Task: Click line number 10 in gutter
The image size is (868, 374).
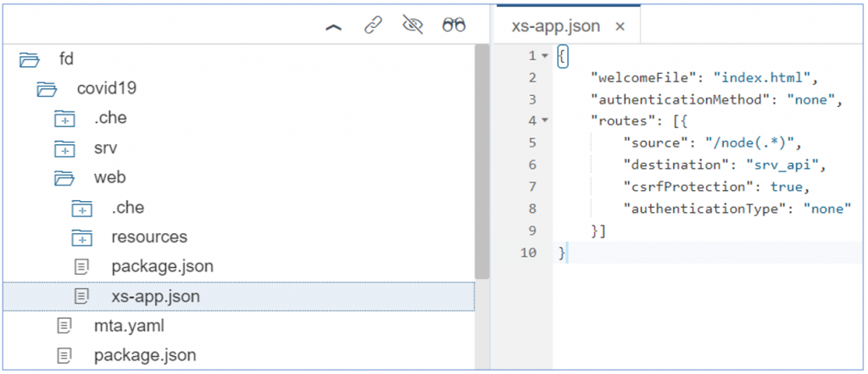Action: click(x=529, y=253)
